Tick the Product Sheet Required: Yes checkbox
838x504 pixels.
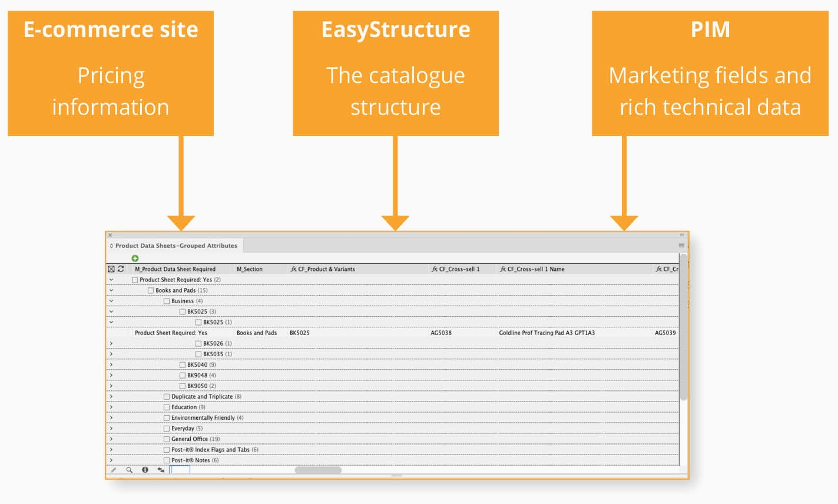coord(135,280)
